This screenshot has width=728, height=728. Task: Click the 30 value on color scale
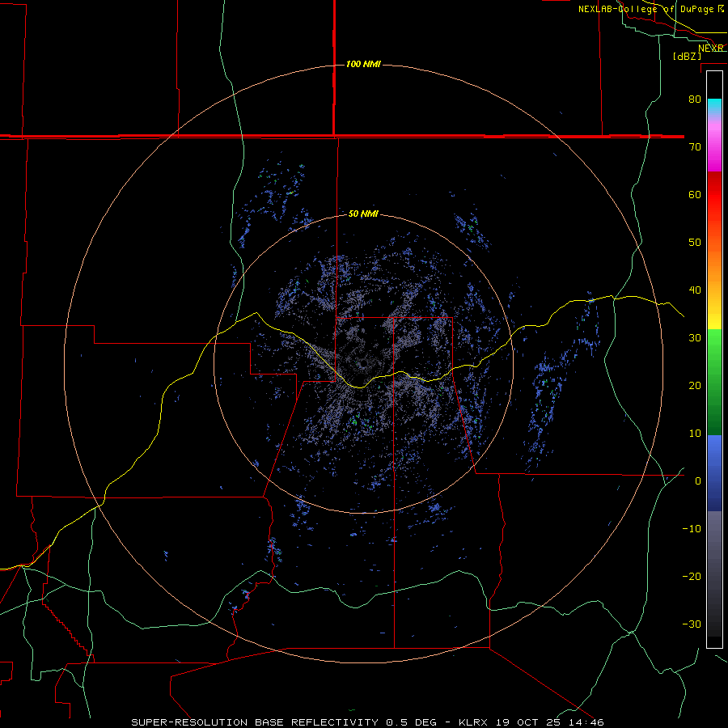(x=695, y=338)
